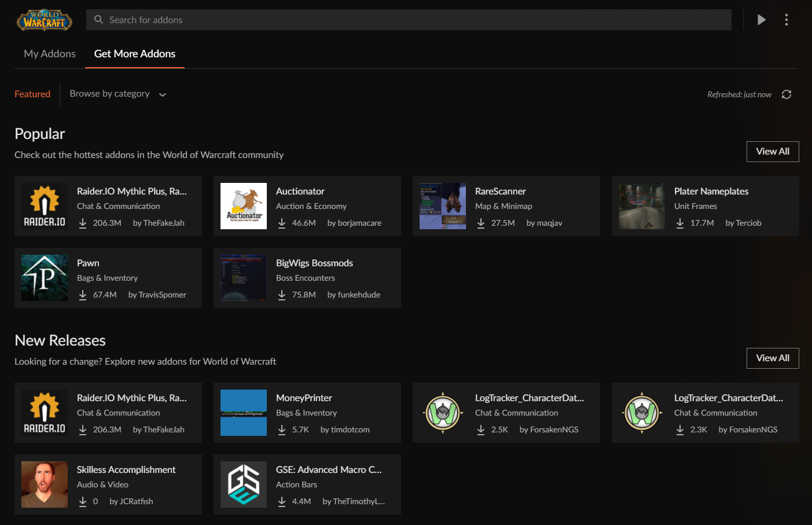812x525 pixels.
Task: Click the play arrow icon top right
Action: 761,19
